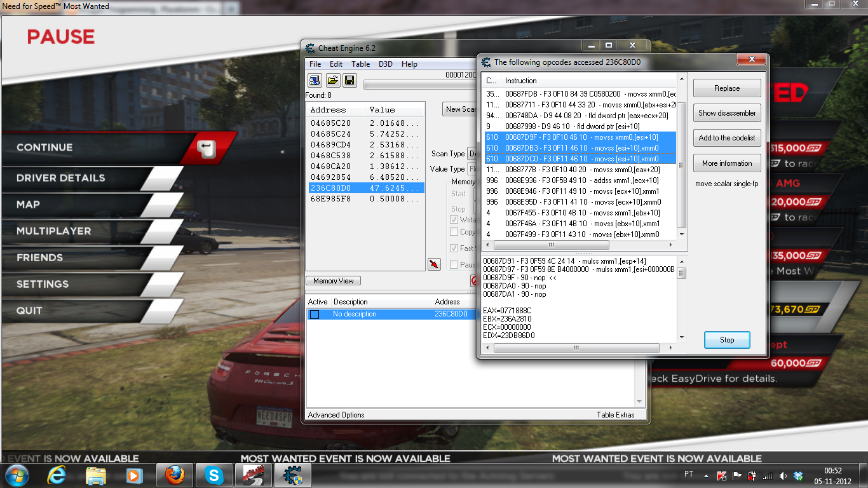Viewport: 868px width, 488px height.
Task: Click the Value column header in found list
Action: click(394, 109)
